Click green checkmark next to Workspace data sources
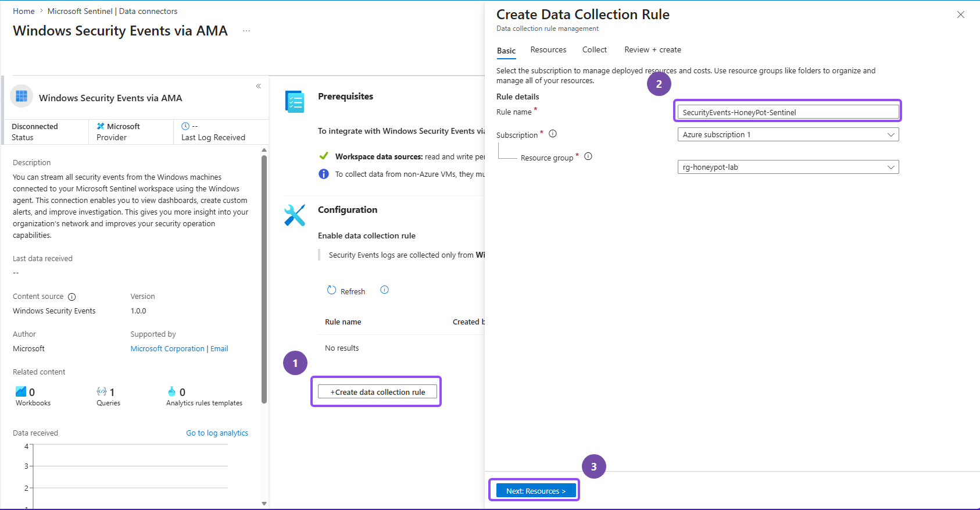This screenshot has width=980, height=510. (x=324, y=156)
